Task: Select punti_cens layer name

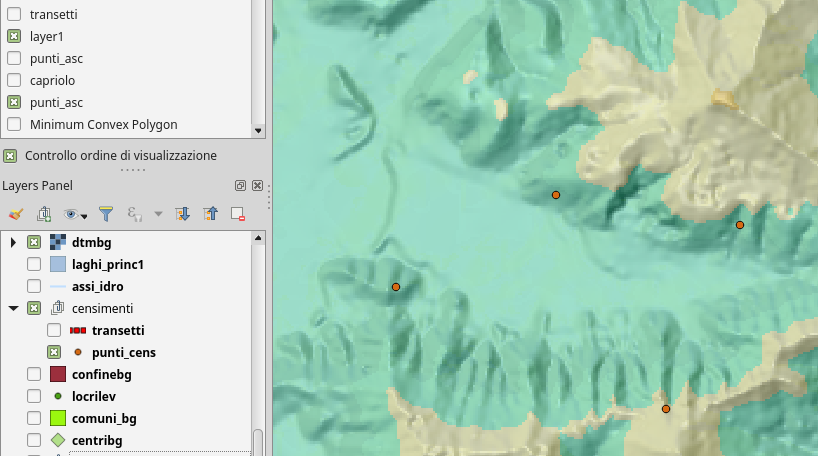Action: [x=124, y=353]
